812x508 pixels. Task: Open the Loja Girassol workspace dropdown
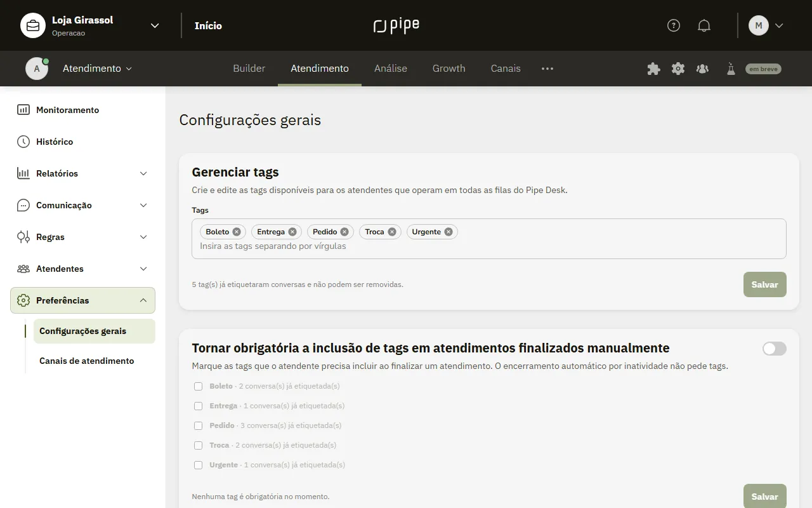(x=155, y=25)
